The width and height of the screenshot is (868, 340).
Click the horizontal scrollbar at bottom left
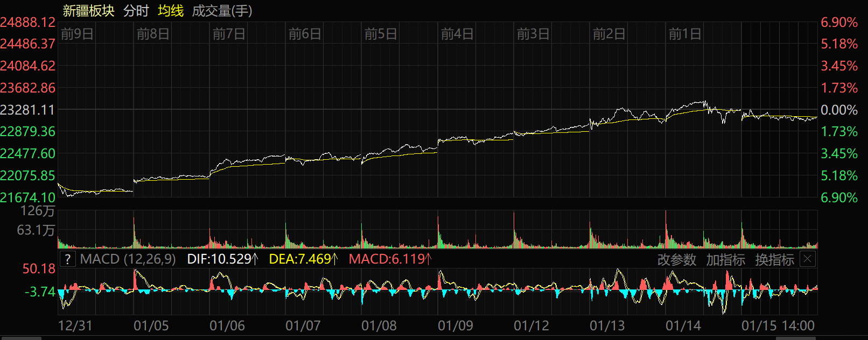[x=20, y=338]
